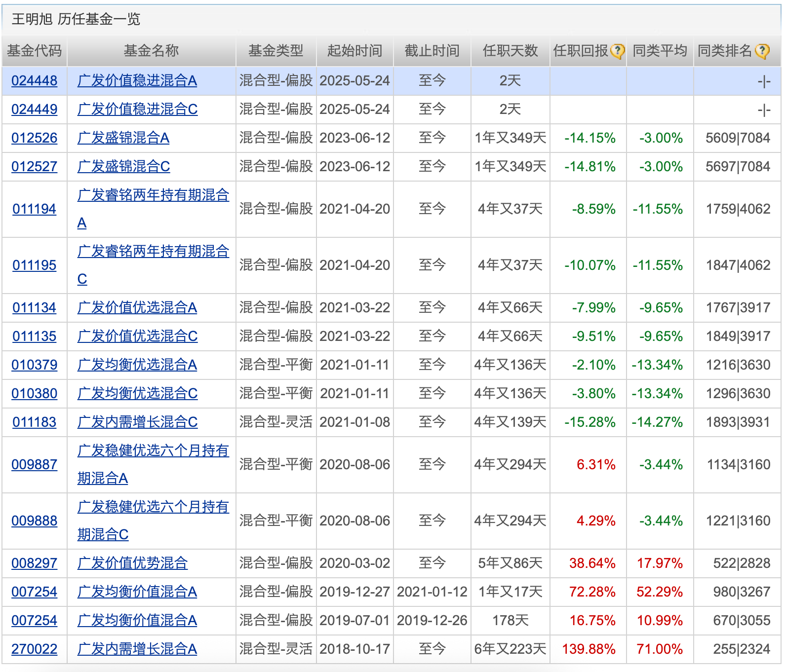Click the 任职天数 column header

510,51
